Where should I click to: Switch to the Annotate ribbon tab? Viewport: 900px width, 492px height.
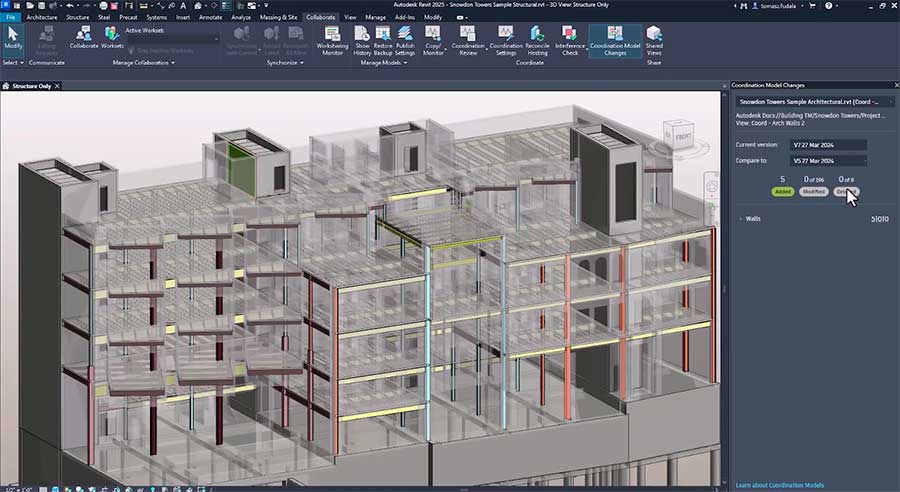coord(211,17)
